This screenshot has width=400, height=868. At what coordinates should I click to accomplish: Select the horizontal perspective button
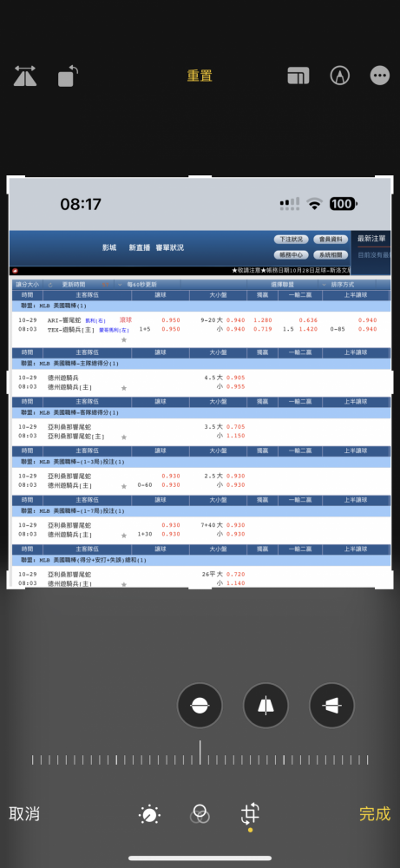[331, 705]
